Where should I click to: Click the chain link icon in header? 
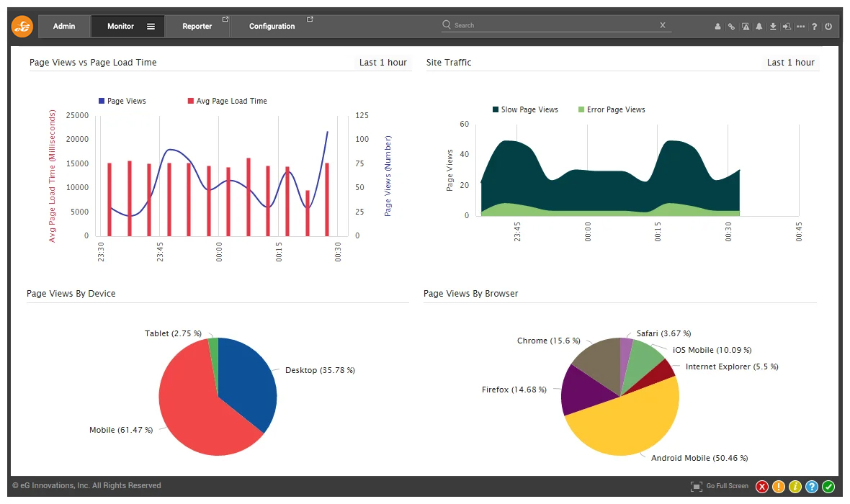click(731, 26)
